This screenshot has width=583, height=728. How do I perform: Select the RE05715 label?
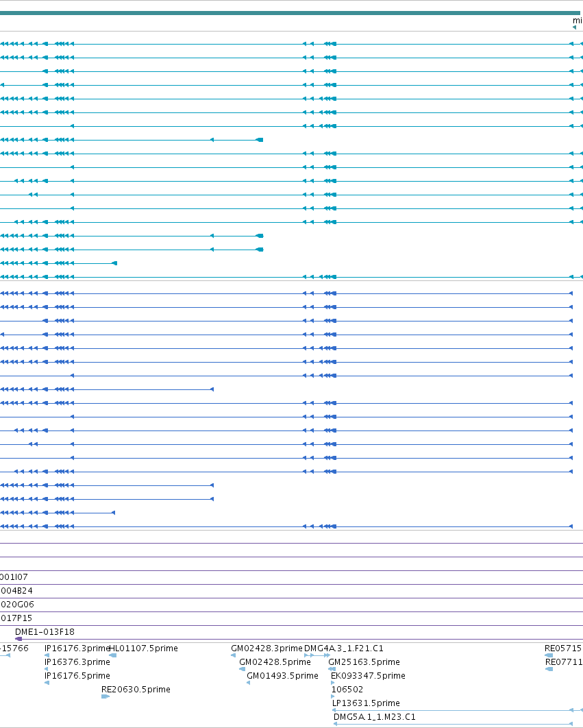click(x=562, y=648)
